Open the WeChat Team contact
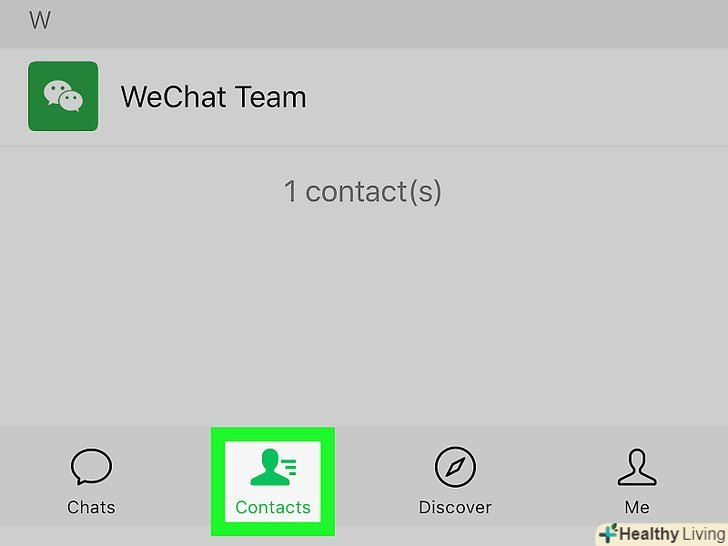 [x=364, y=97]
